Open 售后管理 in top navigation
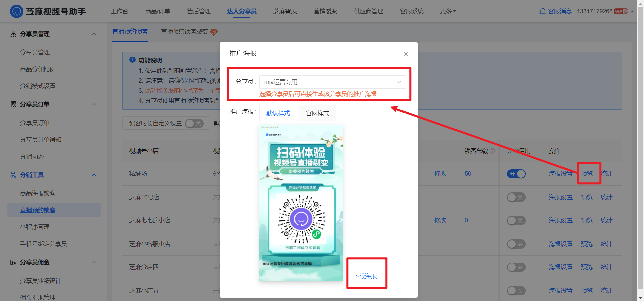The width and height of the screenshot is (644, 301). point(199,11)
